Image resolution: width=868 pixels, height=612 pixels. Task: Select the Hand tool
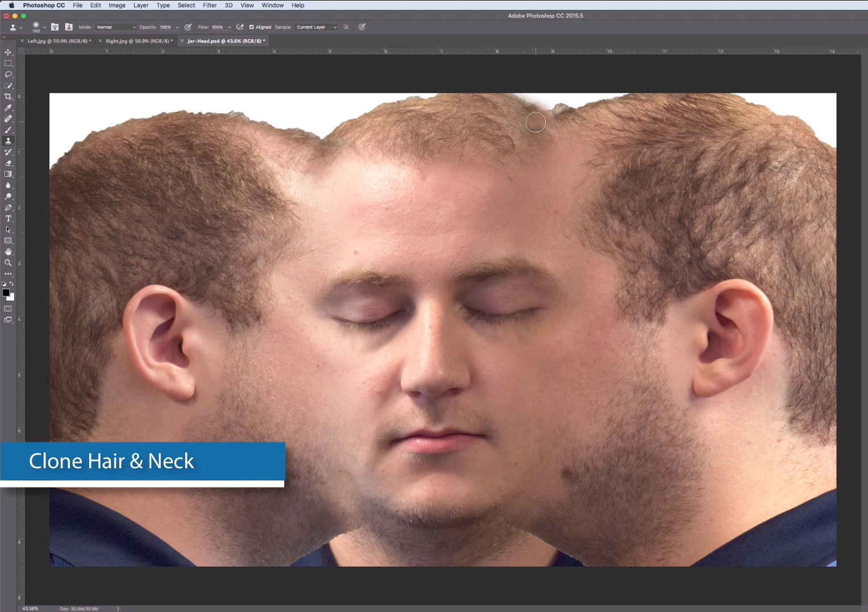click(8, 251)
